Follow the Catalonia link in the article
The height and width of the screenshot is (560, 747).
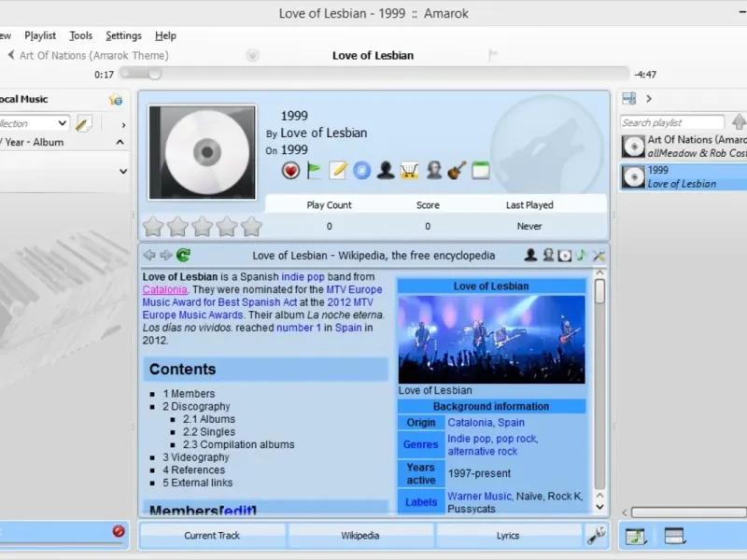165,289
